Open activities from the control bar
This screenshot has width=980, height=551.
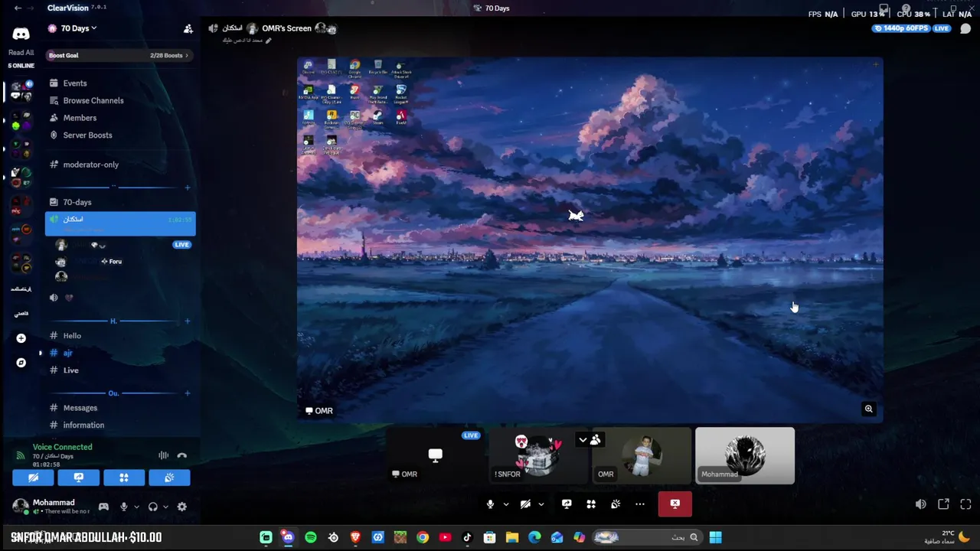[591, 504]
